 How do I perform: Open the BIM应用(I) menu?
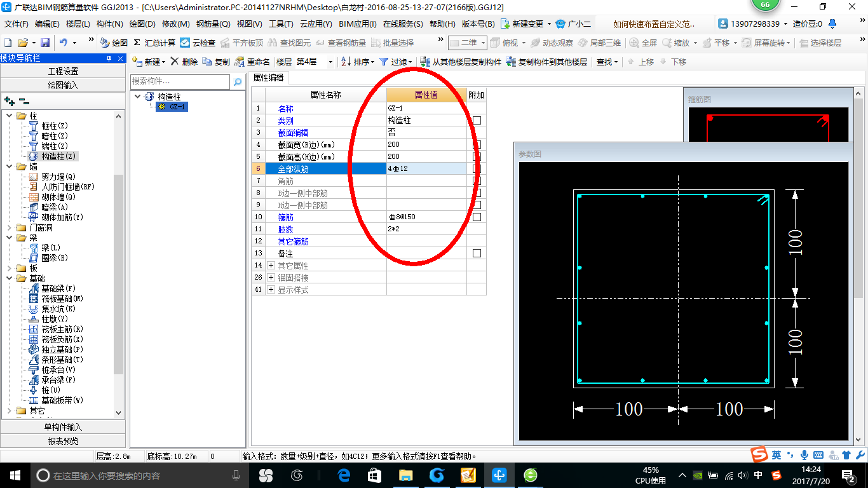click(x=358, y=24)
